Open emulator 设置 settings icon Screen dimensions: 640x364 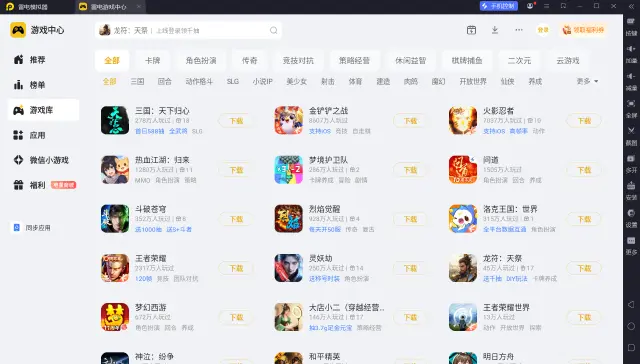[x=631, y=213]
